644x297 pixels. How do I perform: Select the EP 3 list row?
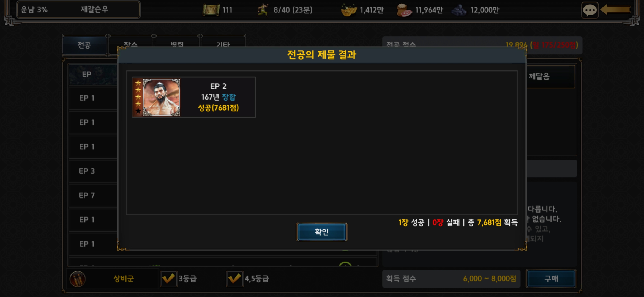(93, 171)
